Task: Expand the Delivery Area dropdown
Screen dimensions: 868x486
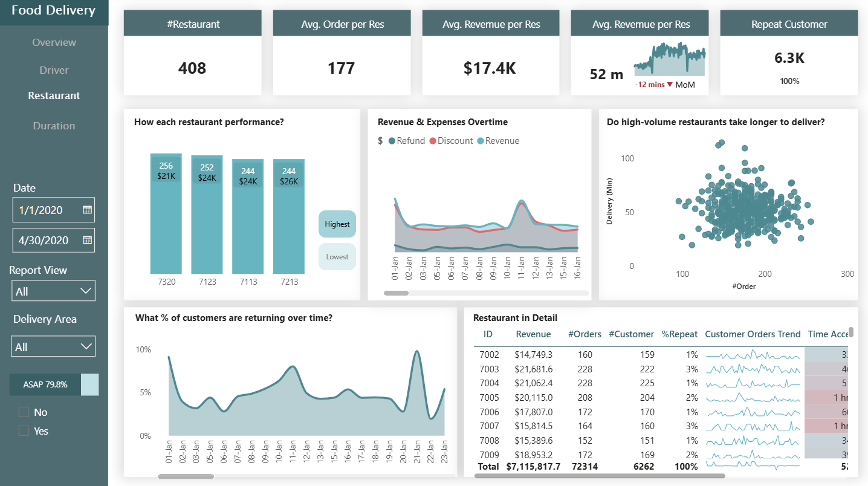Action: click(53, 347)
